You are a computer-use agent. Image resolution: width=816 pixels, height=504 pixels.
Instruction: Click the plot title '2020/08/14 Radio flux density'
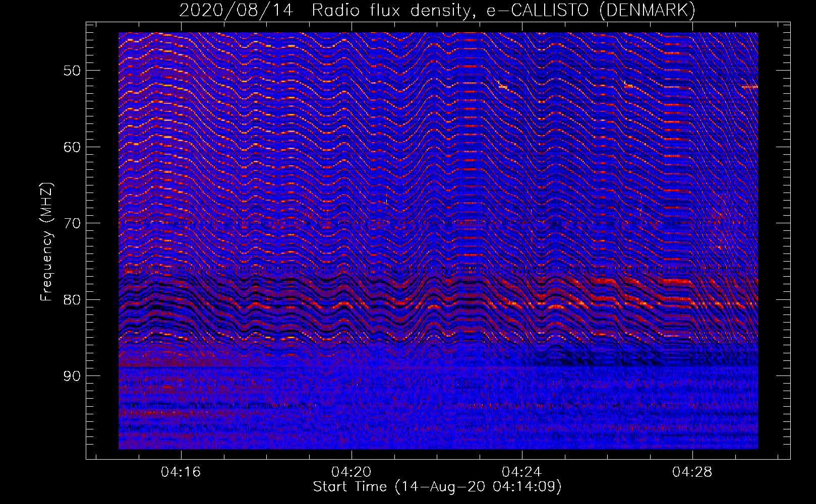(437, 10)
